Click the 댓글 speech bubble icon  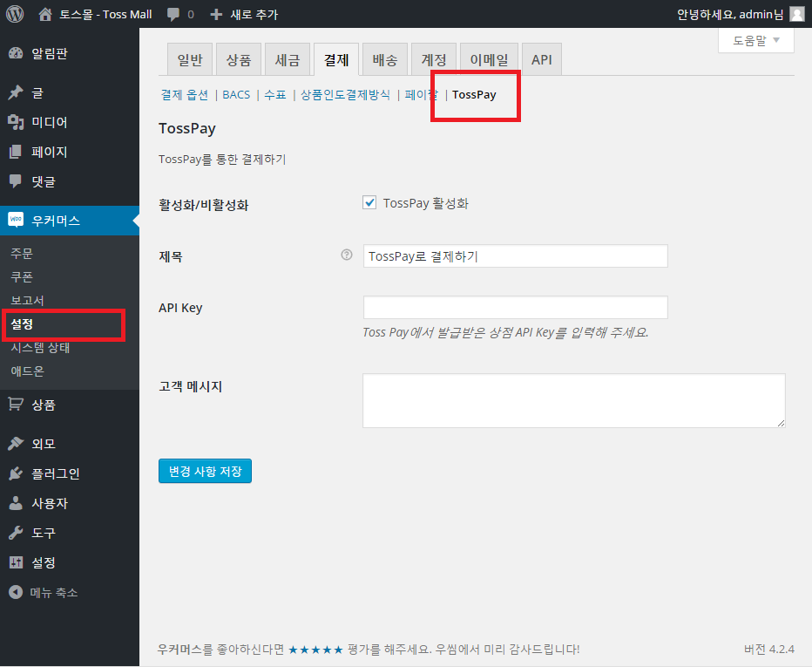coord(16,180)
